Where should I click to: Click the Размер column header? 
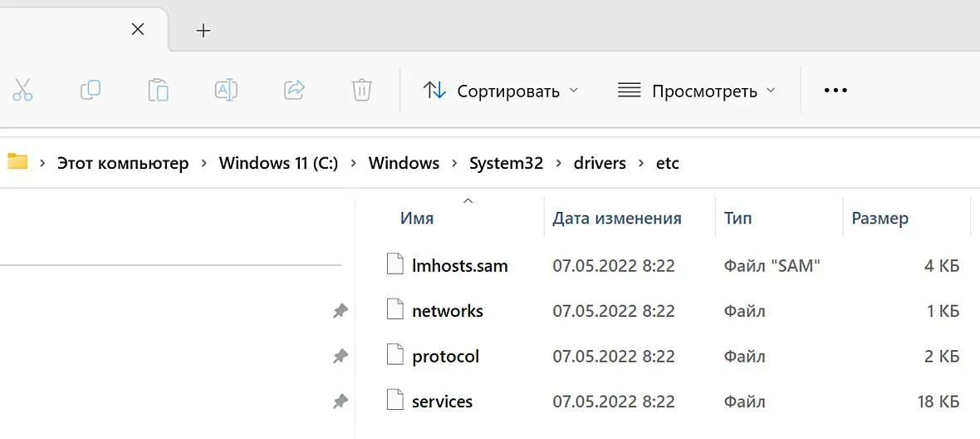click(880, 219)
